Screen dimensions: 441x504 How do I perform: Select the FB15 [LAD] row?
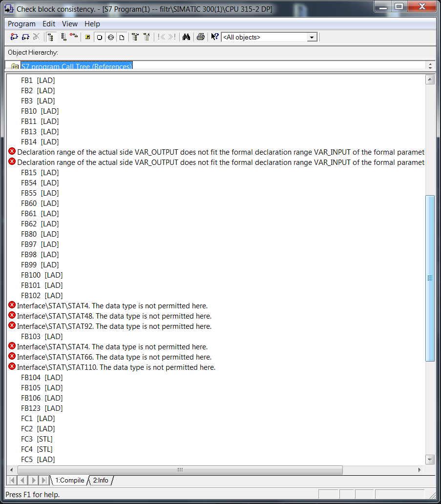(40, 173)
